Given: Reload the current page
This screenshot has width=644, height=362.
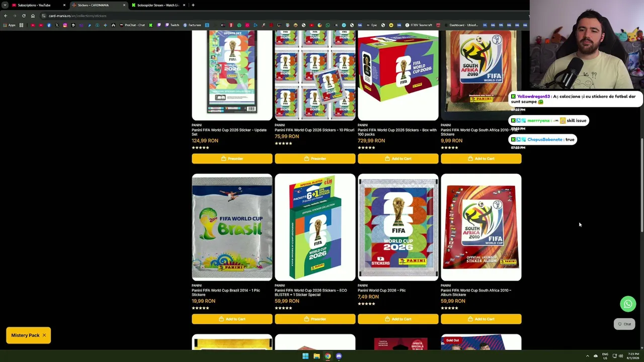Looking at the screenshot, I should [x=24, y=16].
